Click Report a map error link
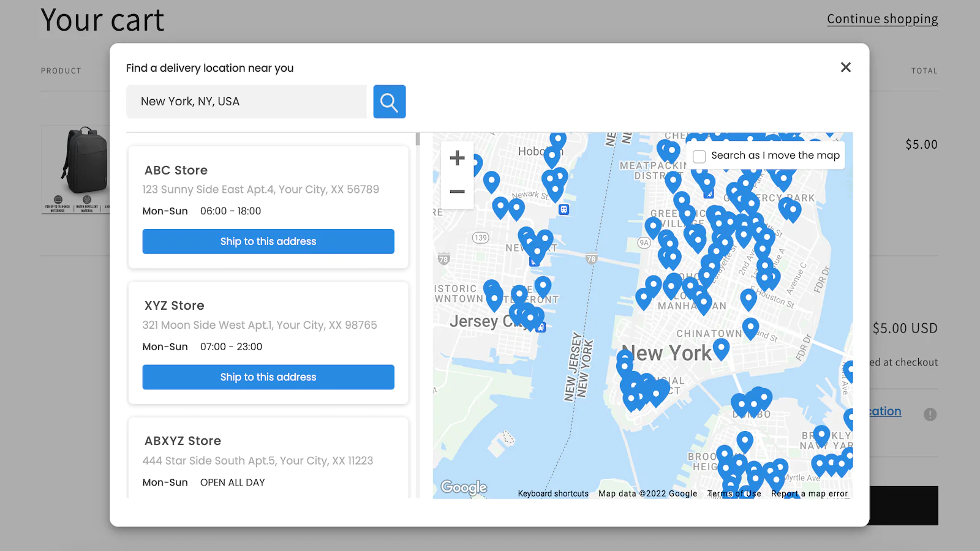This screenshot has width=980, height=551. click(x=809, y=493)
